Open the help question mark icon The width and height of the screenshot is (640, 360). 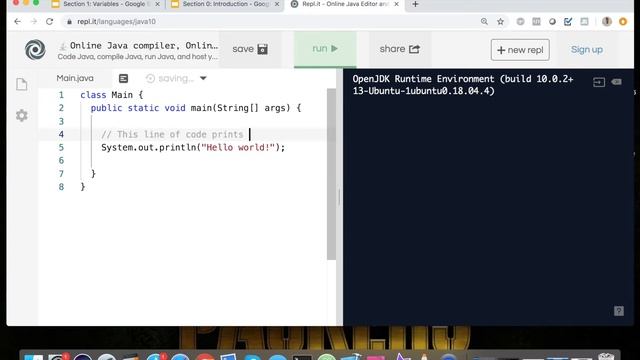pyautogui.click(x=619, y=311)
